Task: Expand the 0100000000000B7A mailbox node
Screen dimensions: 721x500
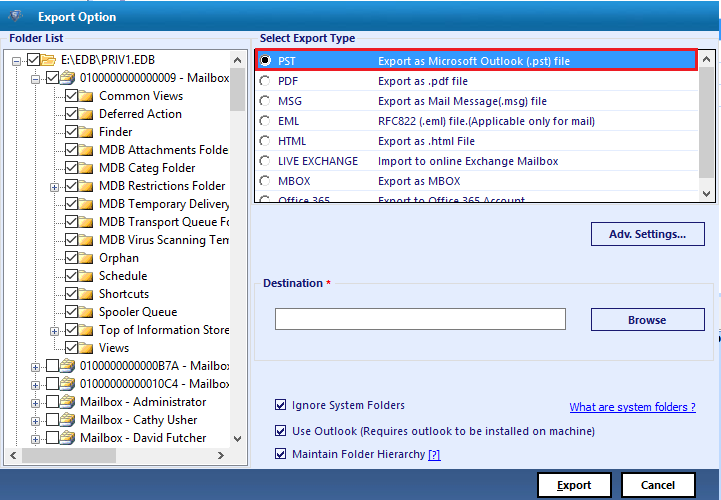Action: click(x=35, y=367)
